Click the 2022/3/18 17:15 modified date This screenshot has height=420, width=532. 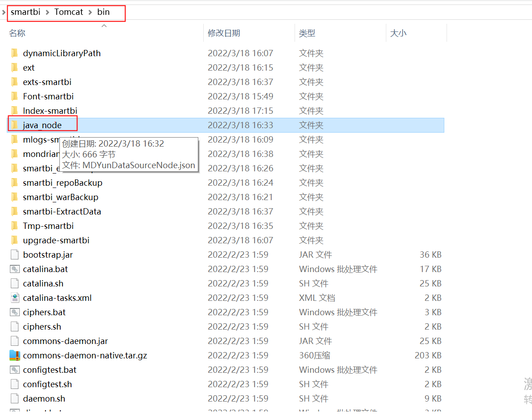click(x=241, y=111)
